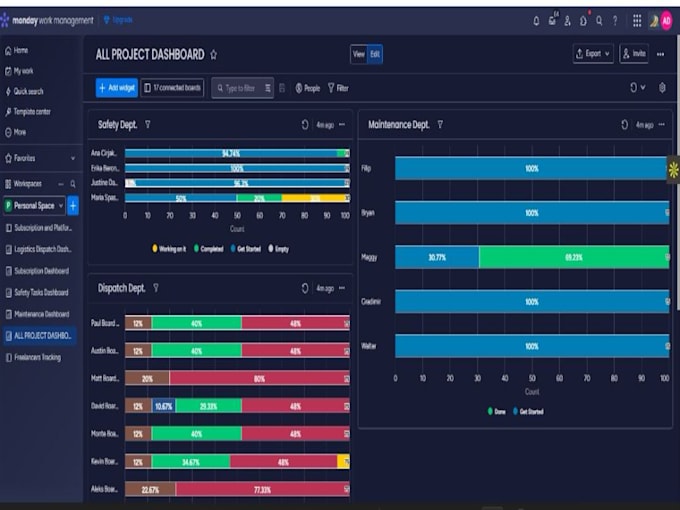Open the notifications bell icon
The width and height of the screenshot is (680, 510).
point(536,21)
